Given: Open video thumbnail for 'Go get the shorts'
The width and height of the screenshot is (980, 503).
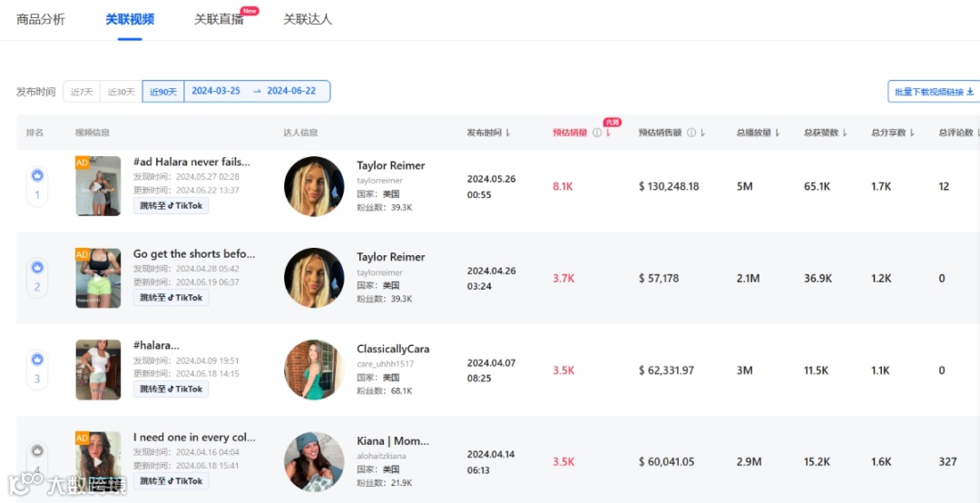Looking at the screenshot, I should (x=98, y=278).
